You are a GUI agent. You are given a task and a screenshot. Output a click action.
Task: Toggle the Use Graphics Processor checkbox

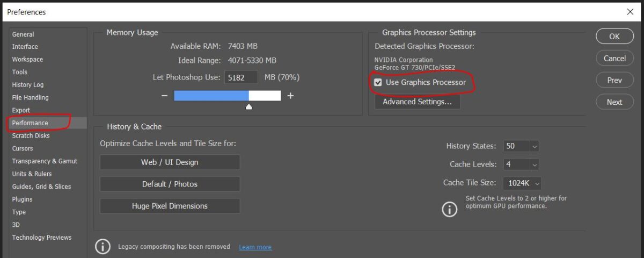click(378, 83)
